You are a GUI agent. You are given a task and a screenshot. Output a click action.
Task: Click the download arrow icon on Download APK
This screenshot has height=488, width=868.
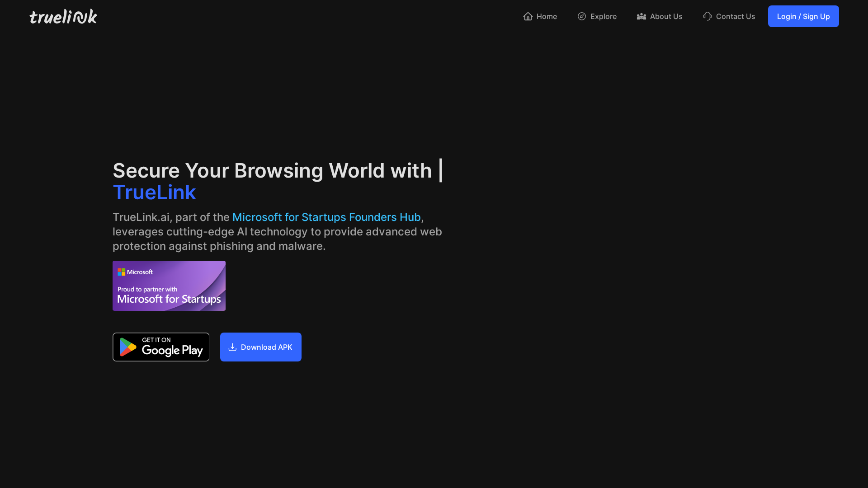(232, 347)
